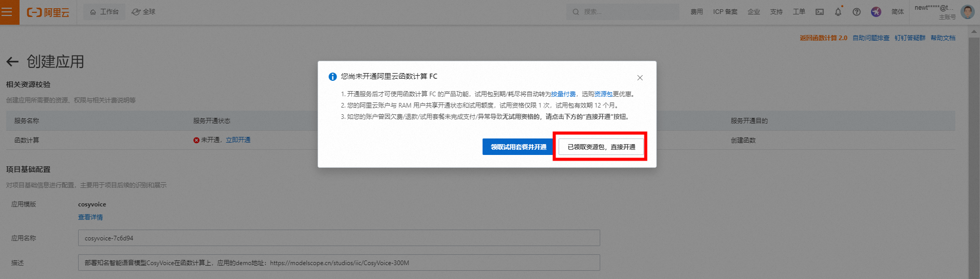Open 查看详情 under cosyvoice template
Screen dimensions: 980x279
[90, 217]
